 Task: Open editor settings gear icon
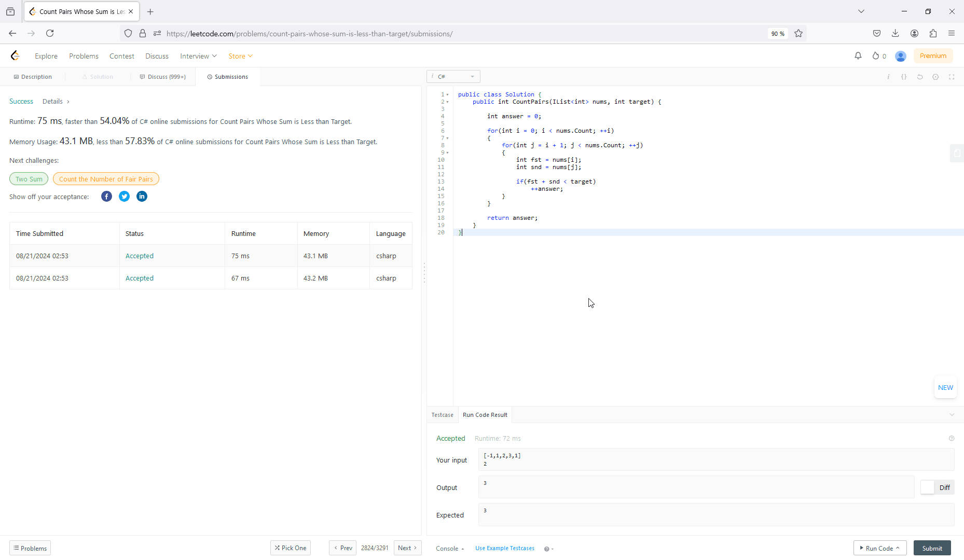[935, 77]
